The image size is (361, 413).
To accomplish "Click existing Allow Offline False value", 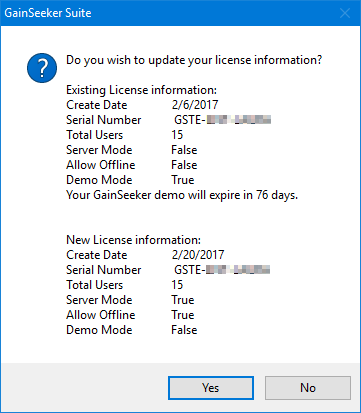I will click(x=184, y=165).
